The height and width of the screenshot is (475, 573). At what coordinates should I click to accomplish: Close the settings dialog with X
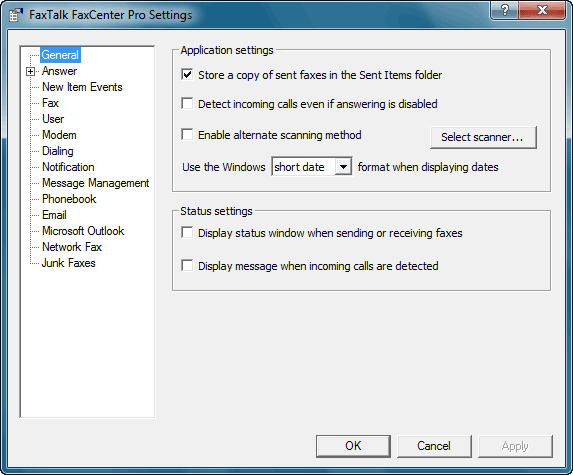tap(543, 10)
